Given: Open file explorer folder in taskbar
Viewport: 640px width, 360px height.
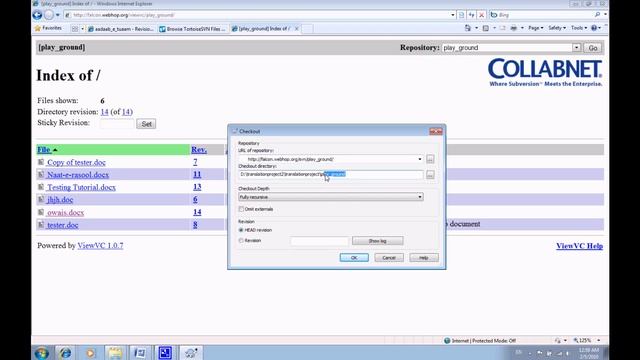Looking at the screenshot, I should [x=115, y=353].
